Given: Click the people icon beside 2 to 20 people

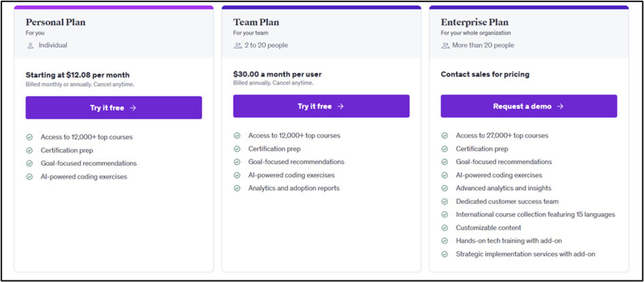Looking at the screenshot, I should (238, 46).
